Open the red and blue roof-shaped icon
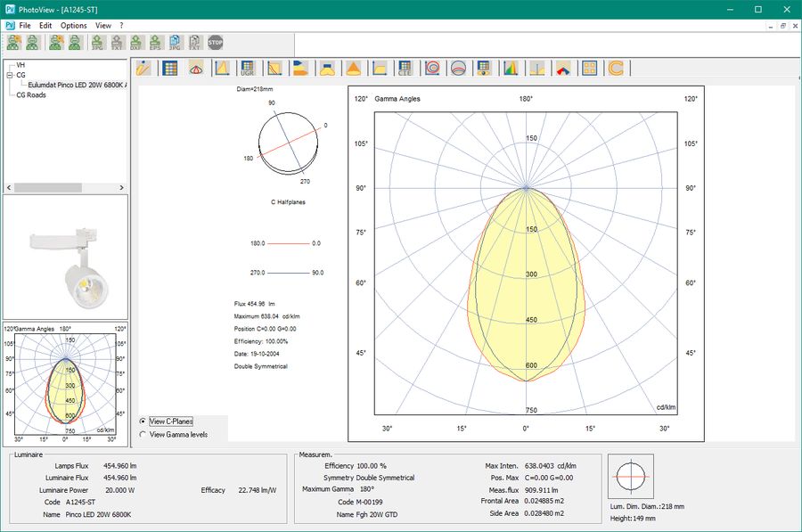Screen dimensions: 802x532 [x=563, y=68]
